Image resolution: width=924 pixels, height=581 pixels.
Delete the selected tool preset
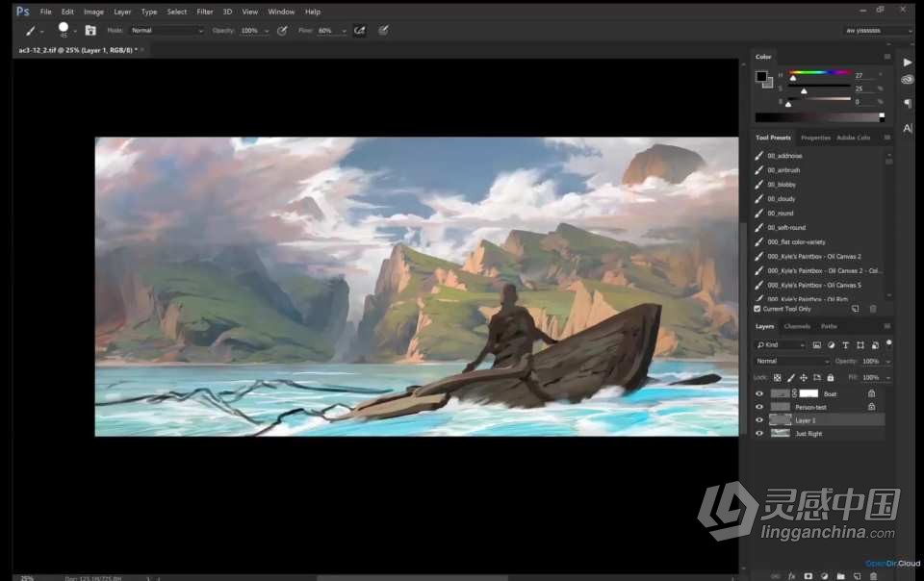tap(873, 309)
